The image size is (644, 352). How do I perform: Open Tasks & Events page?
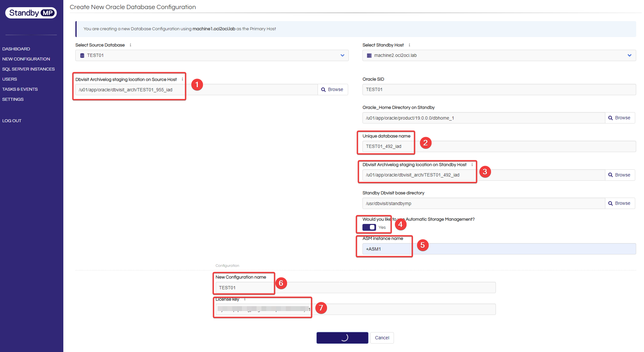point(20,89)
